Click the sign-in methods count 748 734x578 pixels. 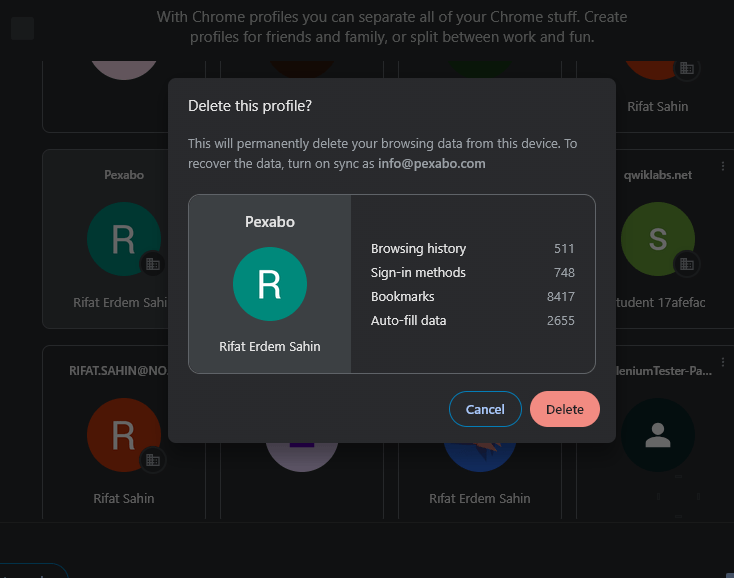tap(564, 272)
